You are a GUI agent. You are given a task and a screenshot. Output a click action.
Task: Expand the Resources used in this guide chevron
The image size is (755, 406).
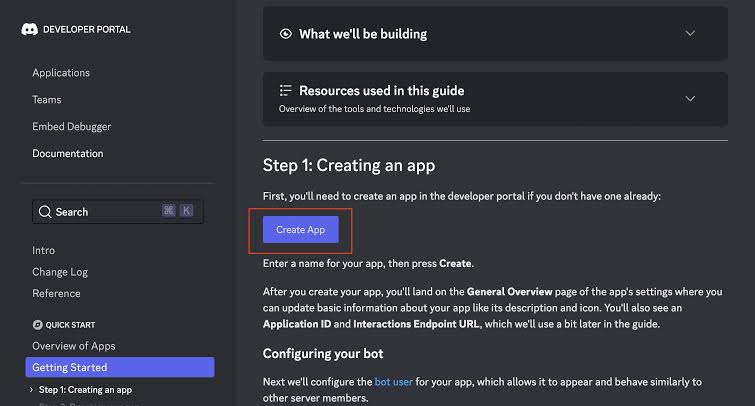click(x=690, y=99)
